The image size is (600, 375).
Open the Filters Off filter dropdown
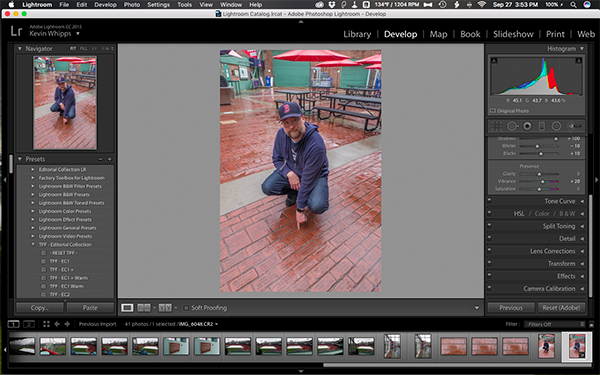click(x=554, y=324)
